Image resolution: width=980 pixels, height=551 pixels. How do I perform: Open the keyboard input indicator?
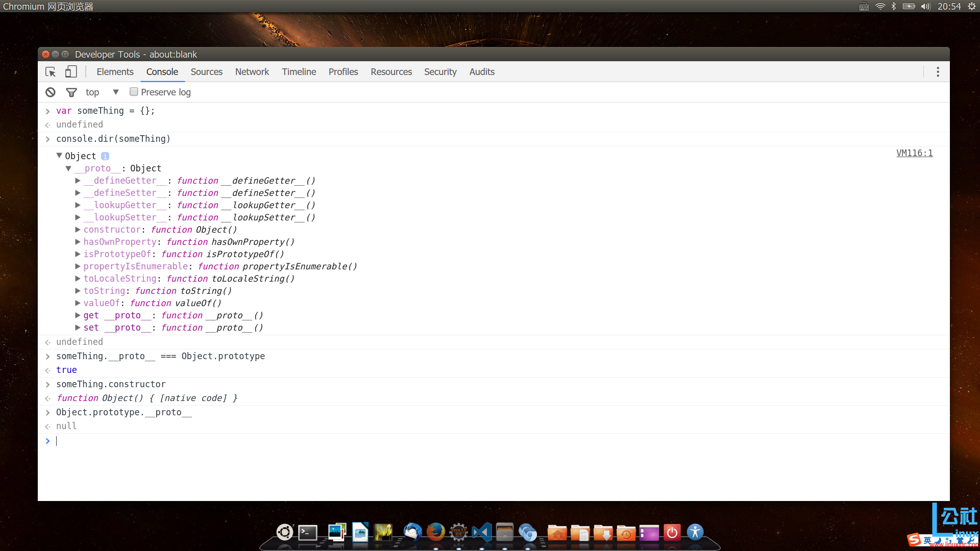(864, 7)
